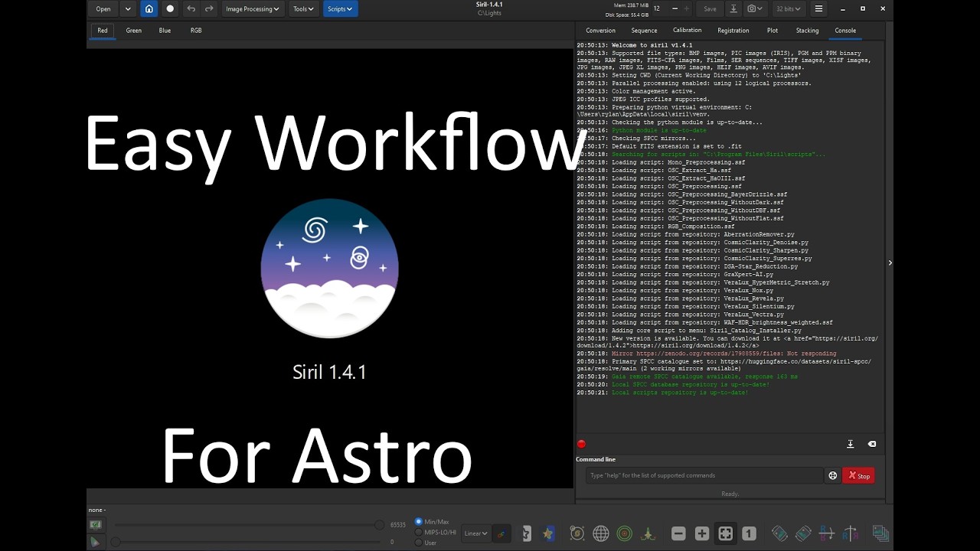Open the Plot tab
980x551 pixels.
tap(773, 30)
